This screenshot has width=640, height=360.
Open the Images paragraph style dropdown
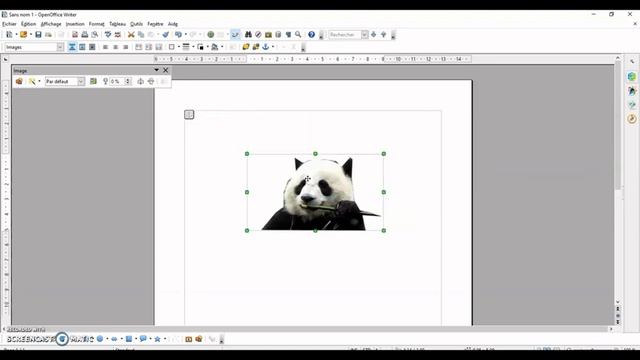60,47
